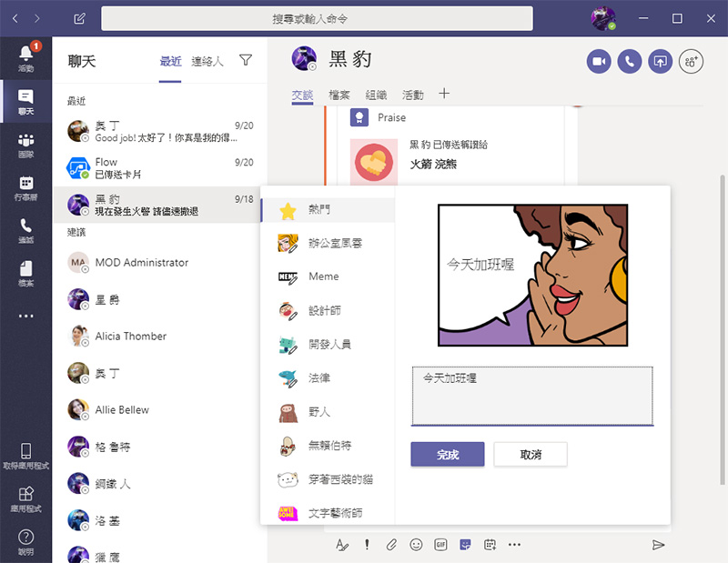Screen dimensions: 728x563
Task: Open get mobile app icon
Action: pyautogui.click(x=26, y=456)
